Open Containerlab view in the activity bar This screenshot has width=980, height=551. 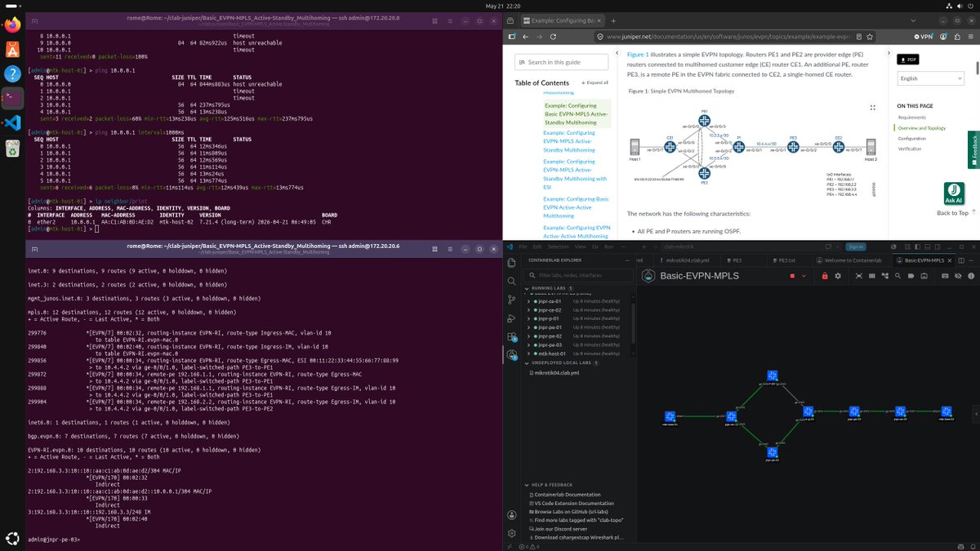coord(511,355)
